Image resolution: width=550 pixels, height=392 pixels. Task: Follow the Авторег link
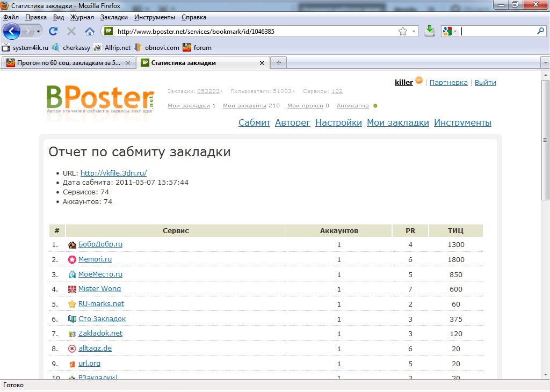[293, 123]
